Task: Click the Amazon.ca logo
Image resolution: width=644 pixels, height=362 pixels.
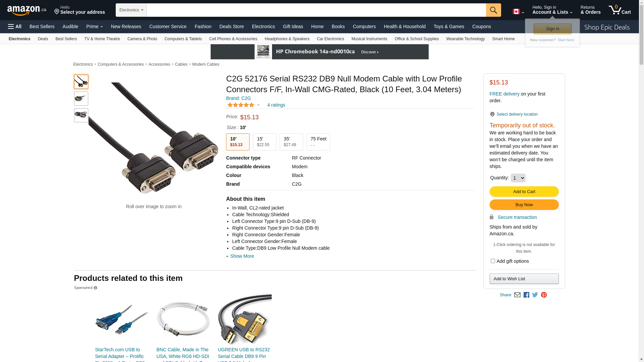Action: click(x=27, y=10)
